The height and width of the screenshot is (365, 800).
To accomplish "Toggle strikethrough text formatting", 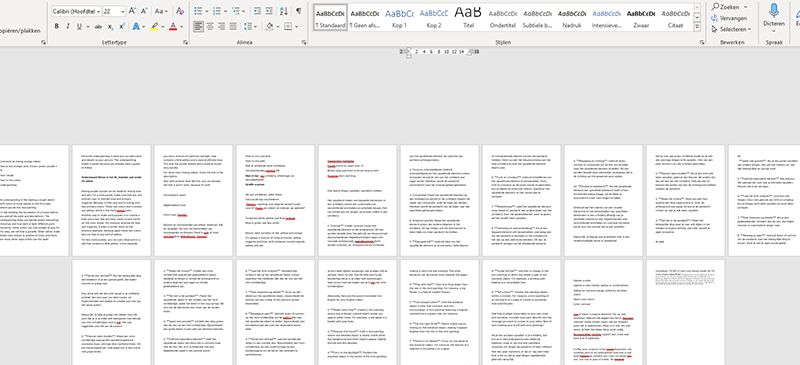I will pyautogui.click(x=98, y=27).
